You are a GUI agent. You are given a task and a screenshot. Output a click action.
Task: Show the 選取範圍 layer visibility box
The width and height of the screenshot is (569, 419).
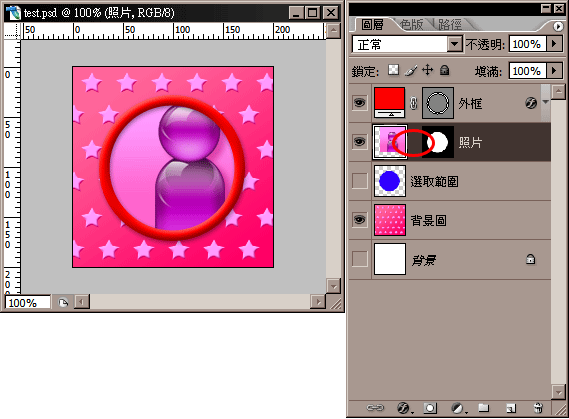click(359, 181)
